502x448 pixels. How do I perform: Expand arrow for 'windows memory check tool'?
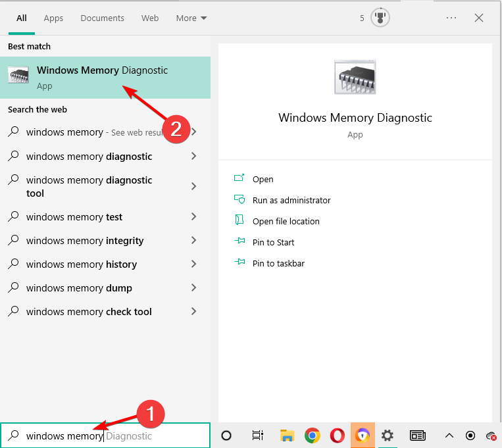pyautogui.click(x=193, y=311)
